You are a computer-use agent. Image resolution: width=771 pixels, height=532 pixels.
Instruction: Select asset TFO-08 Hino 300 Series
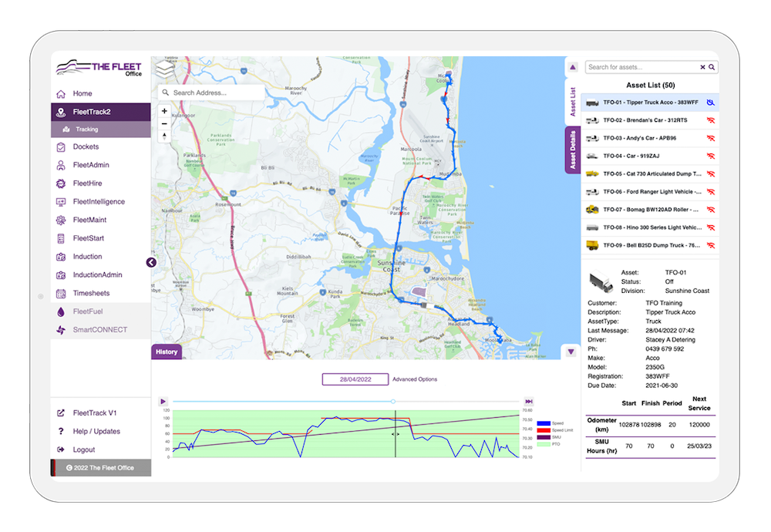pyautogui.click(x=649, y=227)
